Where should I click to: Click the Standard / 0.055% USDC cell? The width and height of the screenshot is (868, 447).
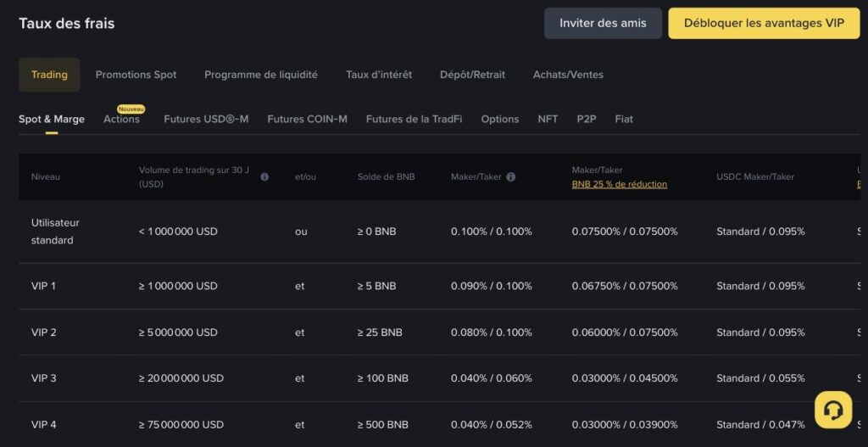click(x=760, y=378)
